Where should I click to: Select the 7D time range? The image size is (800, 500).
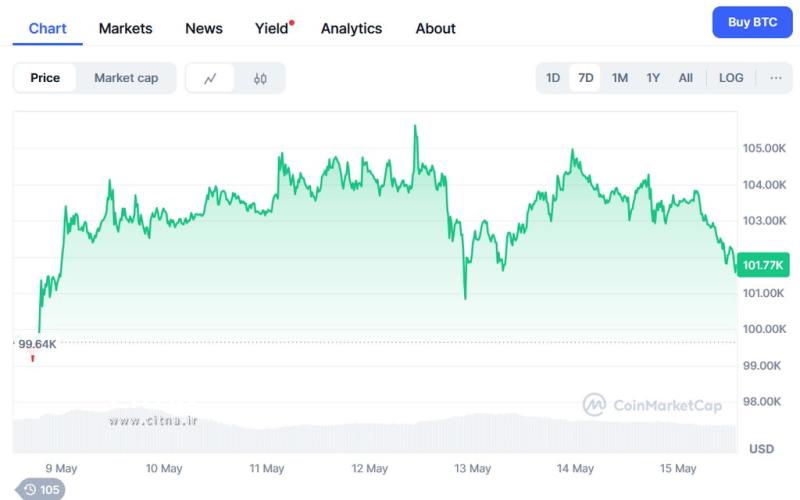[586, 78]
